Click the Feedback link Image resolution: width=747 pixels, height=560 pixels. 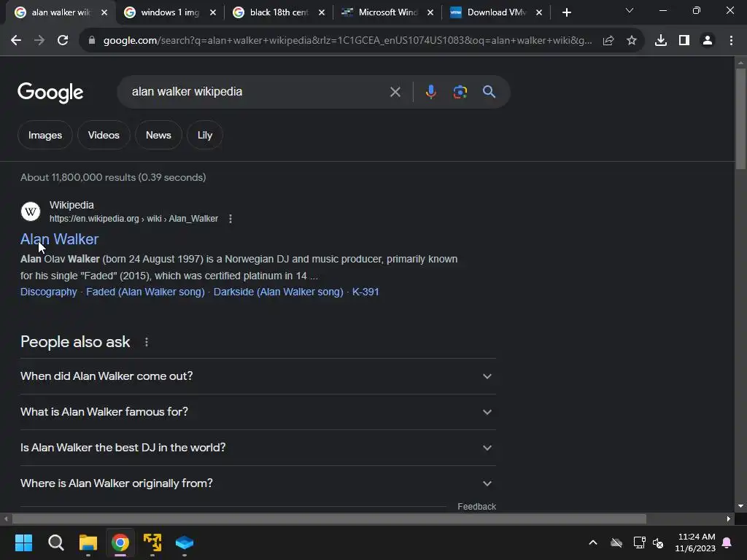coord(476,507)
